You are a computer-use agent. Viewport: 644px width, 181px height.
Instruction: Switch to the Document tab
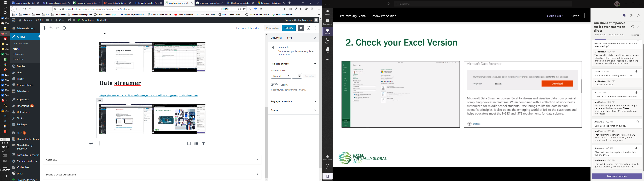[276, 38]
